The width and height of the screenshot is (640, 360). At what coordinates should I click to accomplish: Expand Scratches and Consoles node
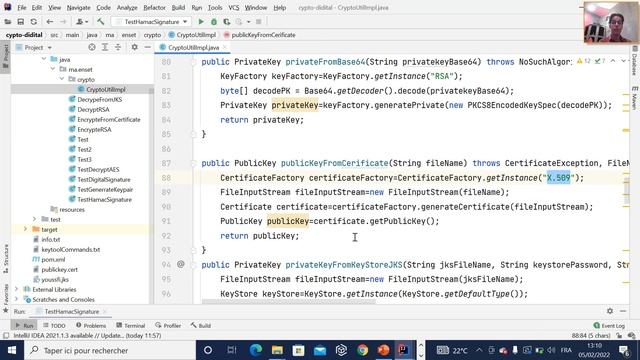[x=16, y=299]
